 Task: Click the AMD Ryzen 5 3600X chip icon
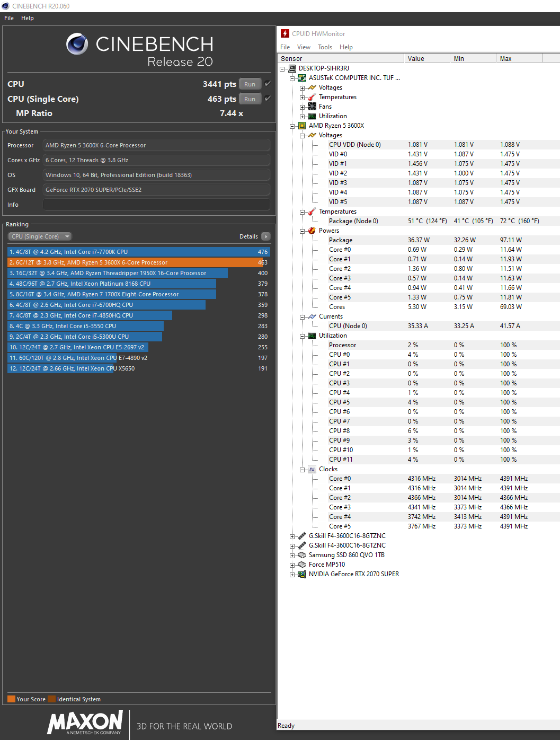click(x=302, y=126)
